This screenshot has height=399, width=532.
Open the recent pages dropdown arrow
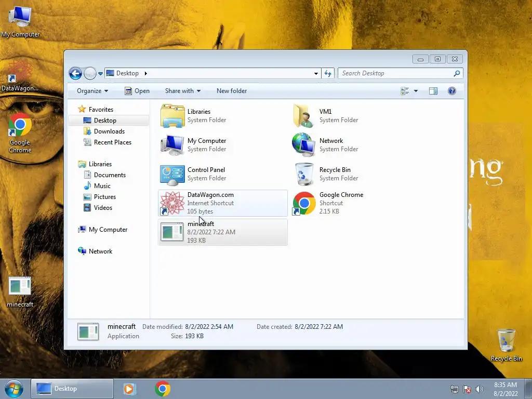point(100,74)
